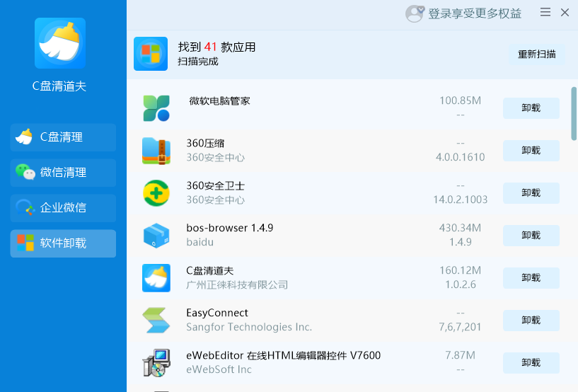
Task: Click the eWebSoft Inc publisher text
Action: pyautogui.click(x=219, y=369)
